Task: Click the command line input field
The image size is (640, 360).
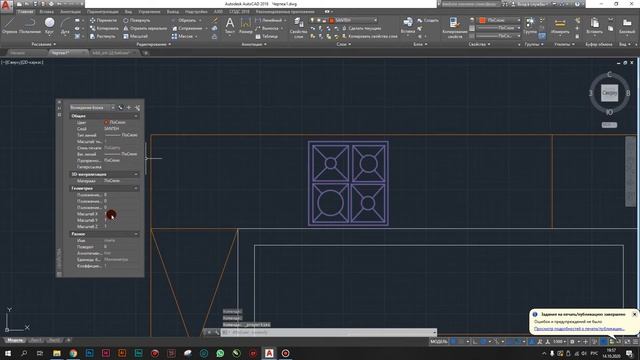Action: coord(329,332)
